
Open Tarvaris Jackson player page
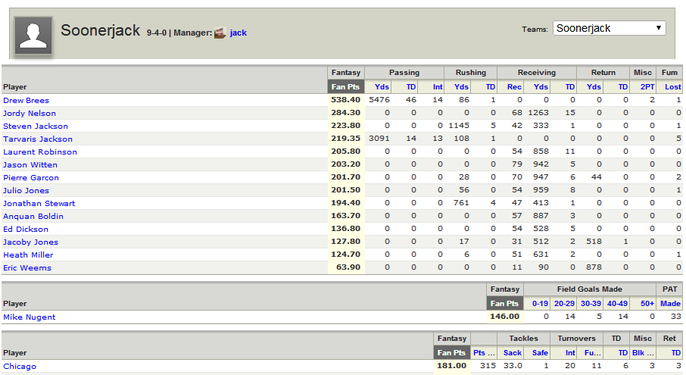coord(38,139)
